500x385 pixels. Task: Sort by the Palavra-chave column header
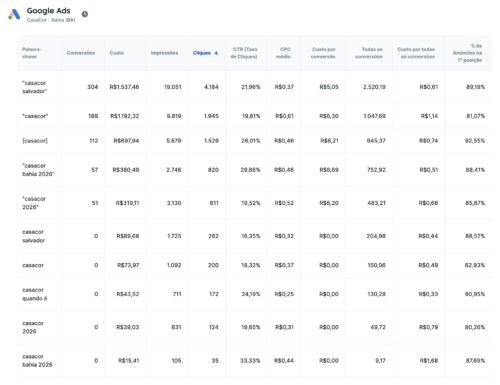[32, 53]
